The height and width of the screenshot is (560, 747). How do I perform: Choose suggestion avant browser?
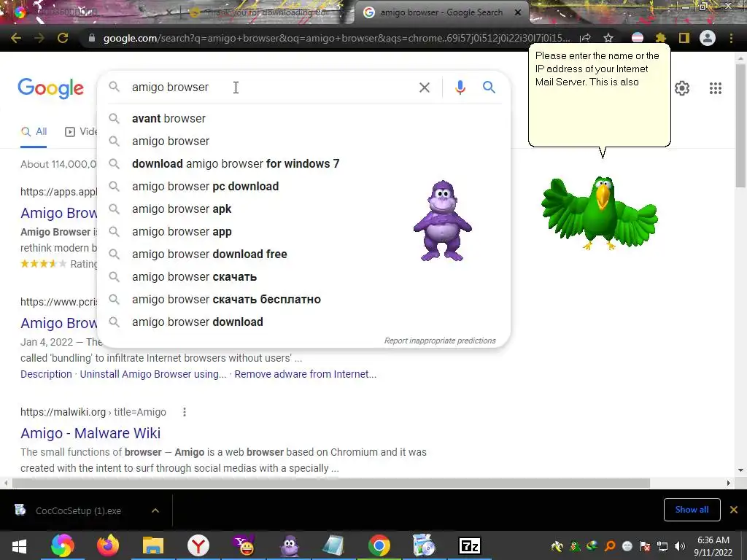[x=303, y=119]
